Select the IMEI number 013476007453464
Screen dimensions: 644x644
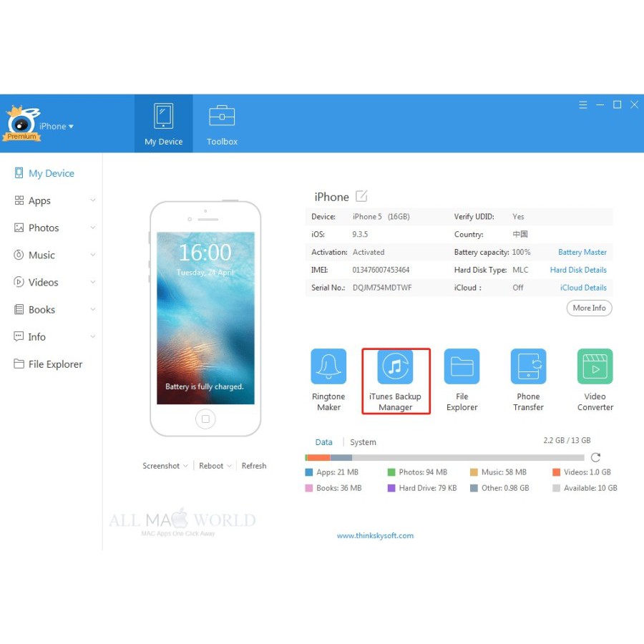(381, 270)
